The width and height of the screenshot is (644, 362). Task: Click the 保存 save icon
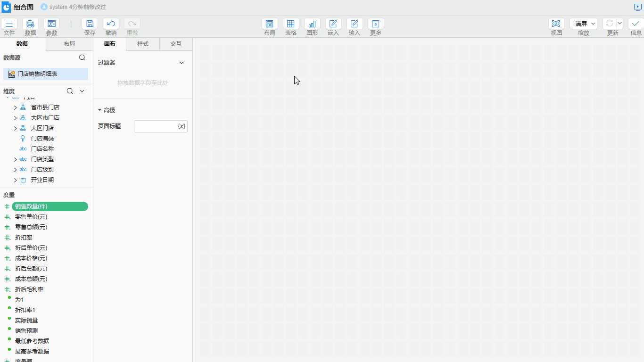(x=90, y=24)
